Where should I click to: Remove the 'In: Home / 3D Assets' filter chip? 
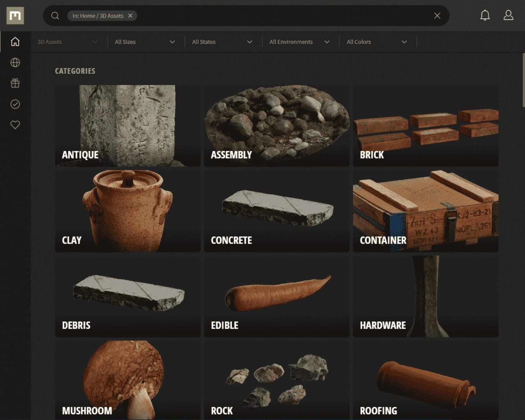click(x=130, y=16)
